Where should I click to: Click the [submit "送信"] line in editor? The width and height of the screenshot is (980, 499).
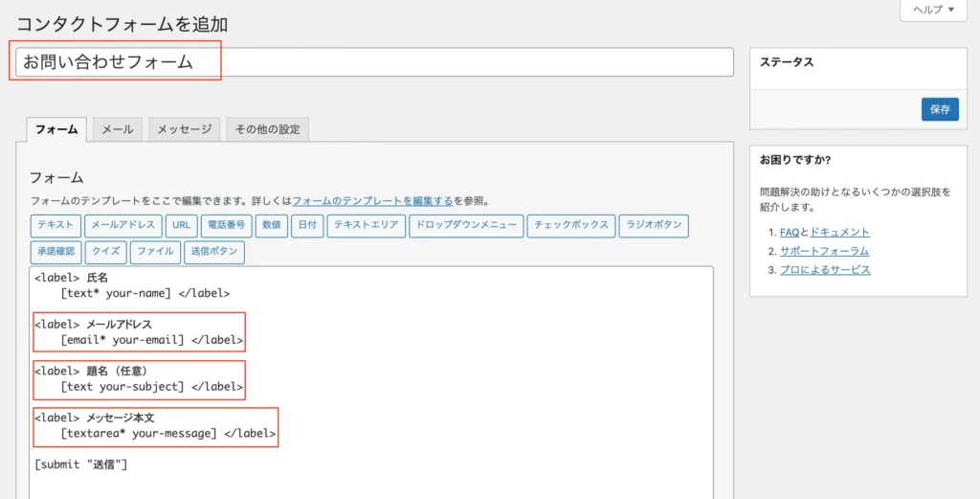[x=81, y=465]
